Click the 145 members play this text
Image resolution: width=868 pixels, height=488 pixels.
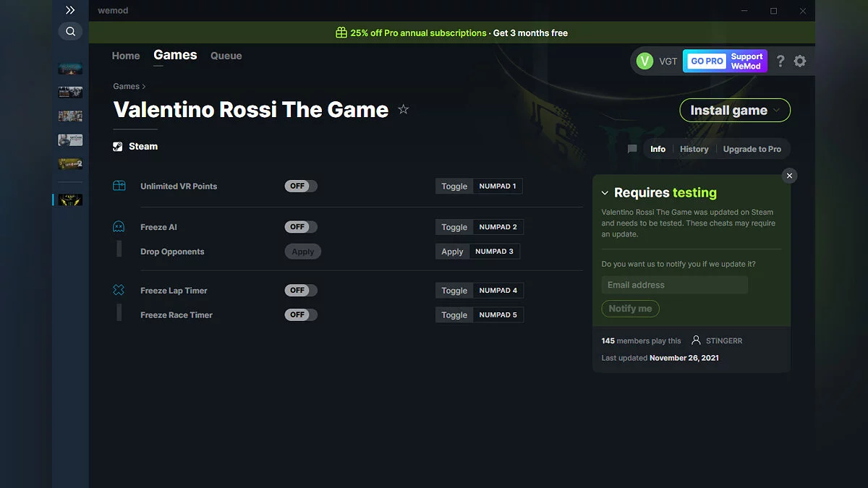[x=642, y=341]
